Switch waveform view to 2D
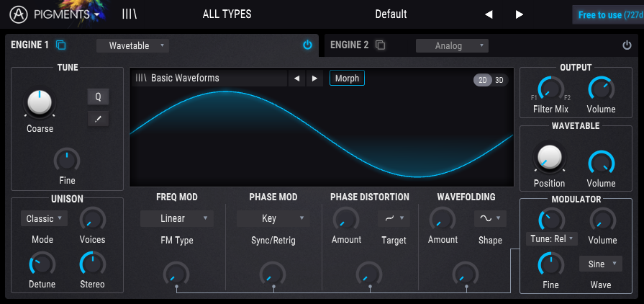644x304 pixels. click(483, 80)
